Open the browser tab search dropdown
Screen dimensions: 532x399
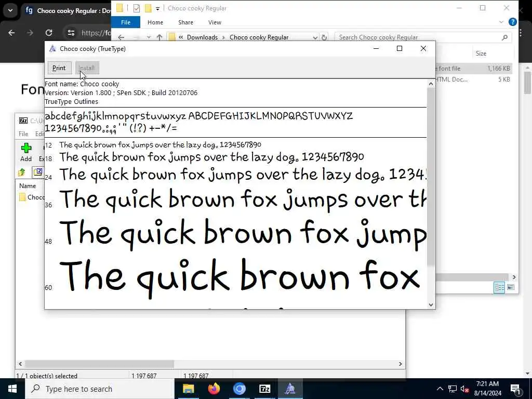pyautogui.click(x=10, y=10)
